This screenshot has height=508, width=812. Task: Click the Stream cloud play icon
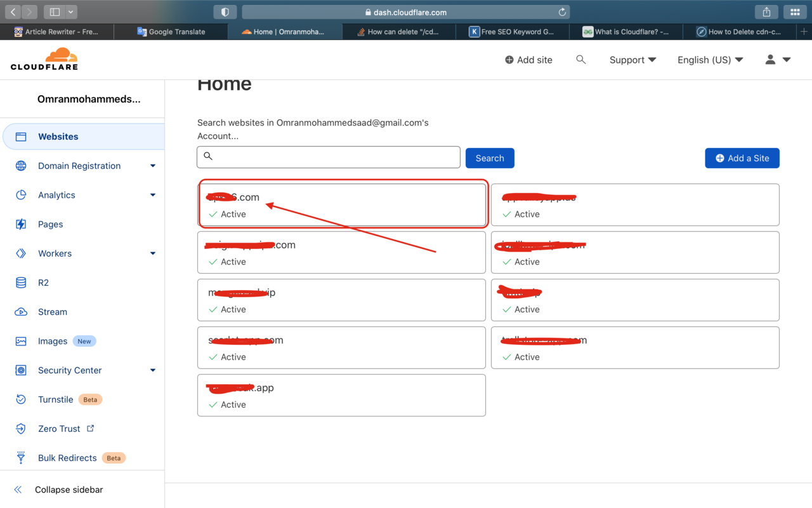(21, 312)
